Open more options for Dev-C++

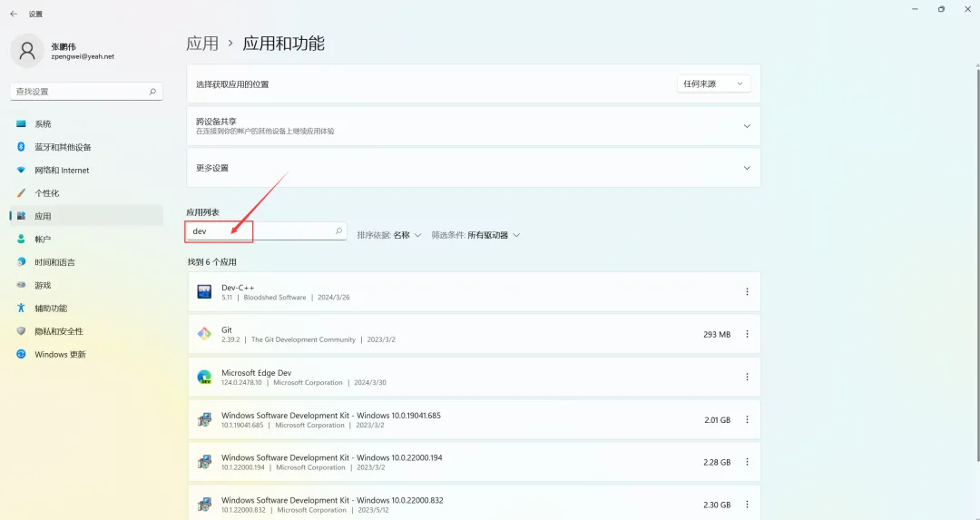(747, 292)
